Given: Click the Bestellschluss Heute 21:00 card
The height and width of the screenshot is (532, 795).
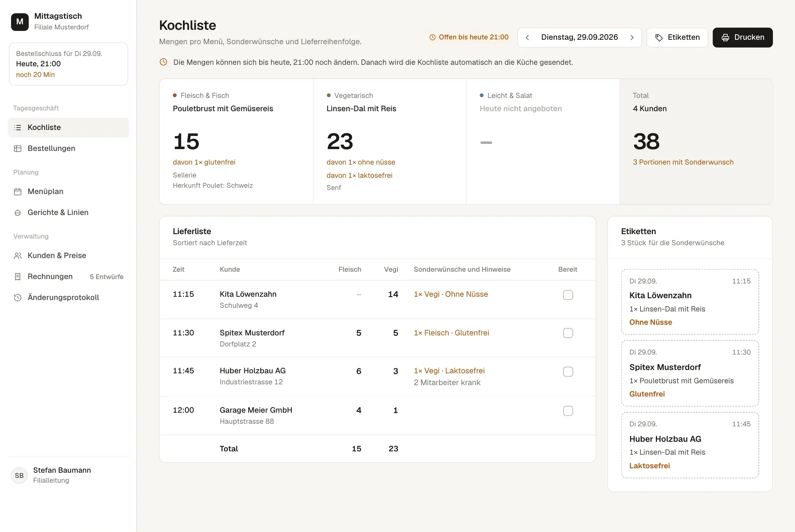Looking at the screenshot, I should [x=68, y=64].
